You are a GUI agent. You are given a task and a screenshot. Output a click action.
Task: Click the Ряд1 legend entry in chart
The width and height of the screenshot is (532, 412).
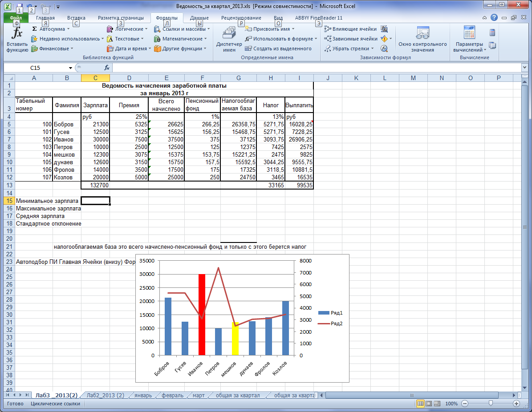[331, 313]
